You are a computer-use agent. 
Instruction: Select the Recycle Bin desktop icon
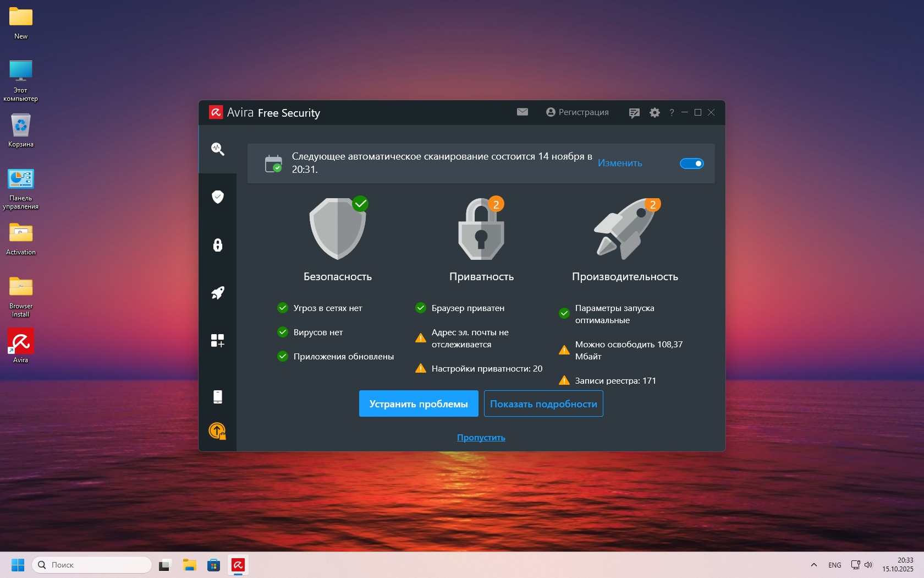click(21, 130)
